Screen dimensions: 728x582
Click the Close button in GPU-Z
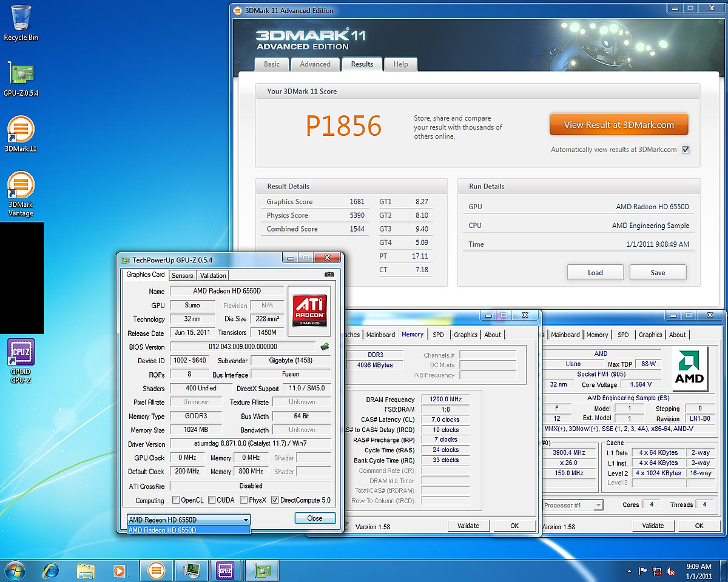[315, 518]
